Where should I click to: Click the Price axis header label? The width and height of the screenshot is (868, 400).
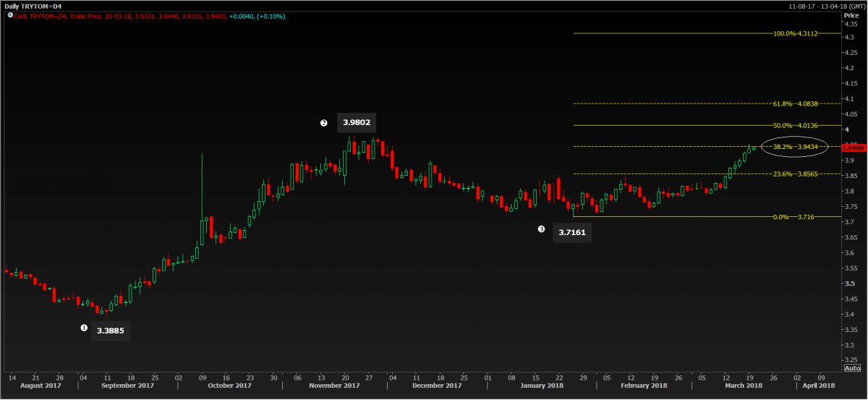[x=851, y=14]
